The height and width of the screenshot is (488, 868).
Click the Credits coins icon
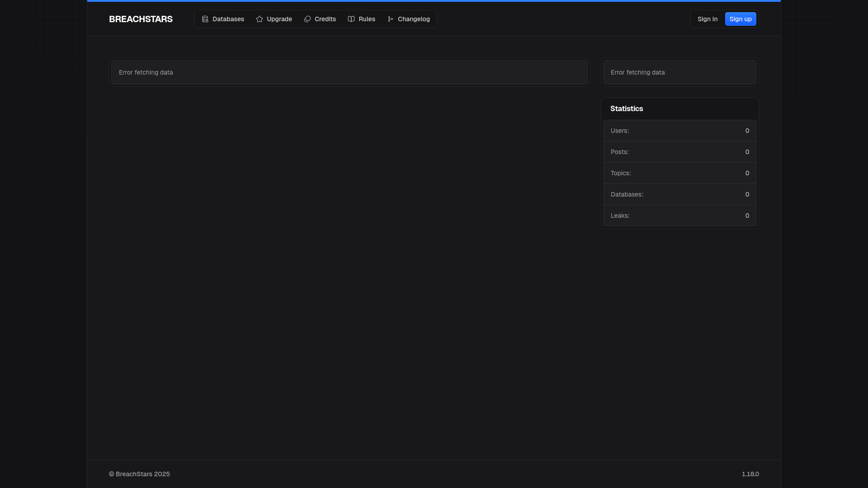click(x=307, y=19)
